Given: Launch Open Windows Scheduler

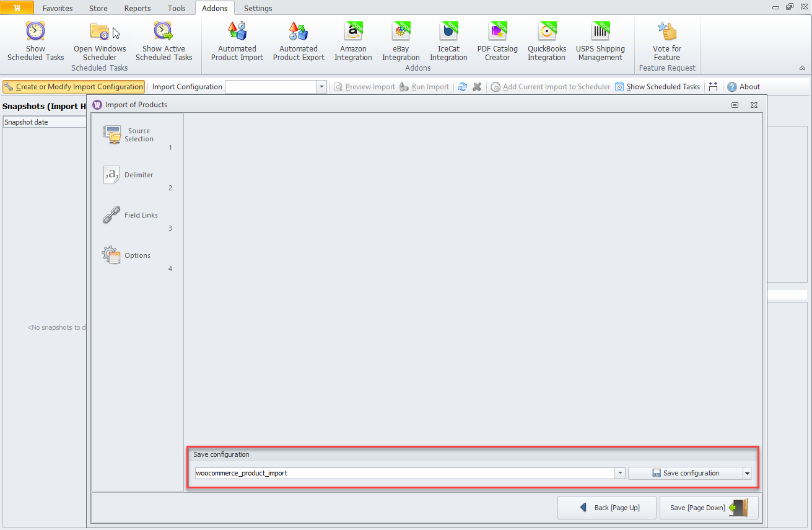Looking at the screenshot, I should [x=100, y=41].
